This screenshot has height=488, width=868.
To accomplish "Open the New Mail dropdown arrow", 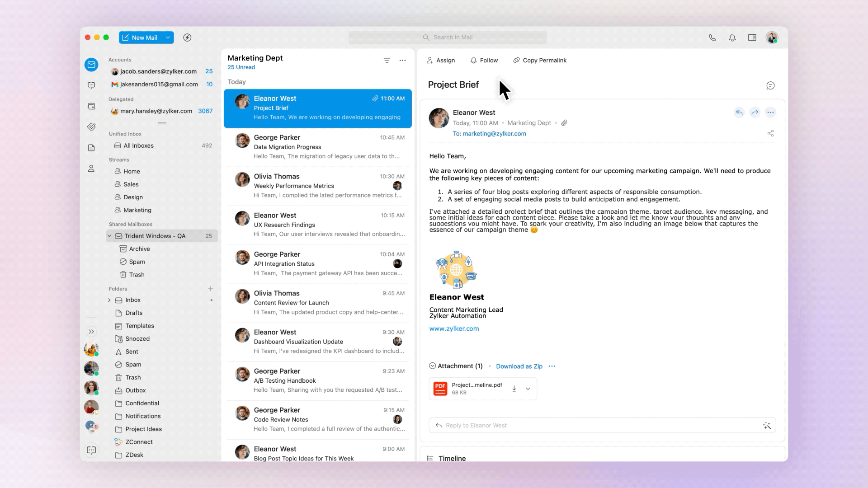I will (168, 38).
